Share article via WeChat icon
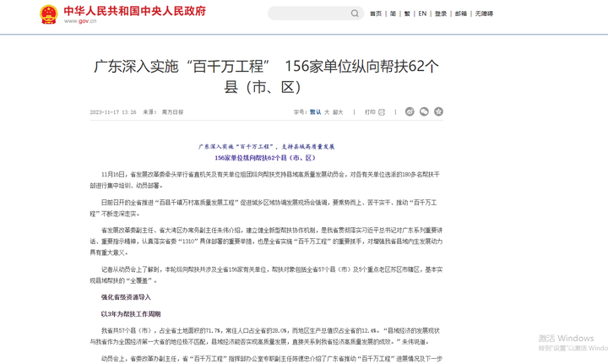The image size is (608, 364). pos(424,111)
